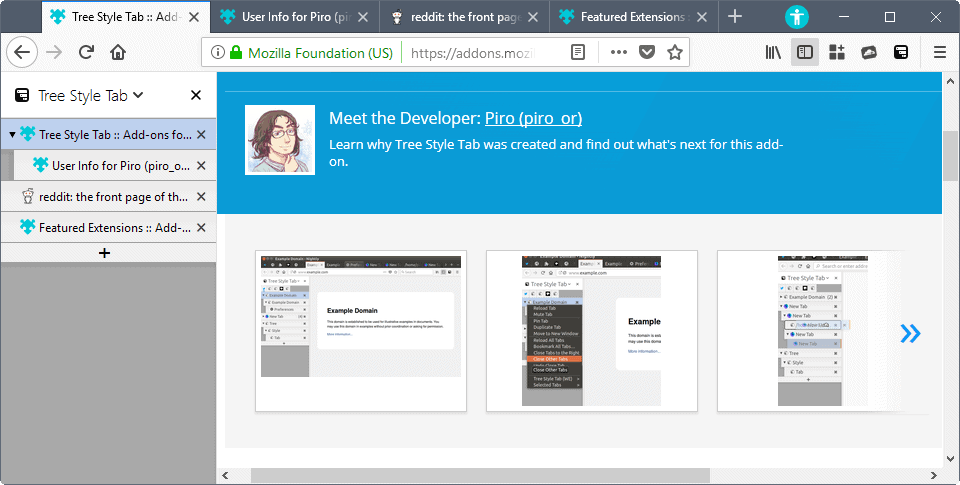Click the horizontal scrollbar left arrow
This screenshot has height=485, width=960.
[x=225, y=475]
